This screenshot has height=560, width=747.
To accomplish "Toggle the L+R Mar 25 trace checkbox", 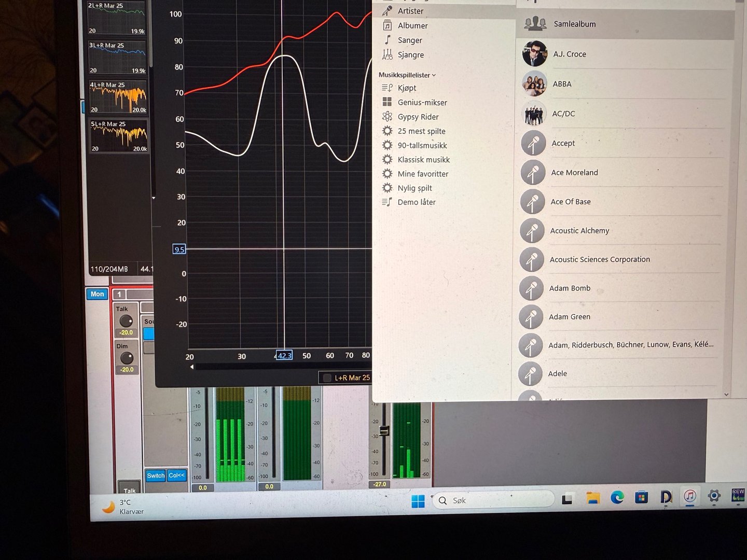I will tap(327, 378).
